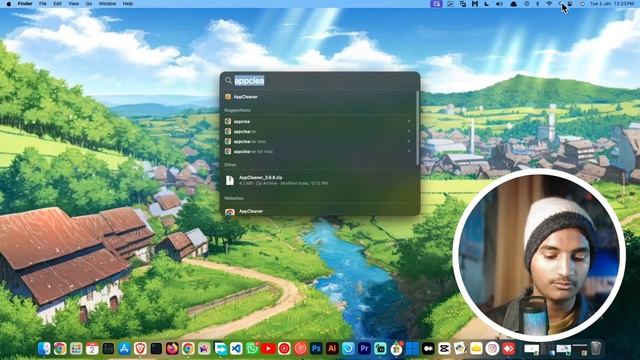Viewport: 640px width, 360px height.
Task: Open the AppCleaner_3.6.8.zip file result
Action: pyautogui.click(x=320, y=180)
